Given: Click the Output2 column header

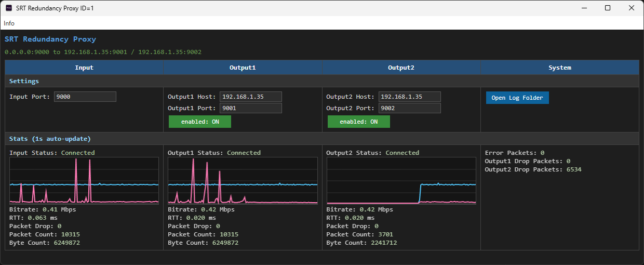Looking at the screenshot, I should click(401, 68).
